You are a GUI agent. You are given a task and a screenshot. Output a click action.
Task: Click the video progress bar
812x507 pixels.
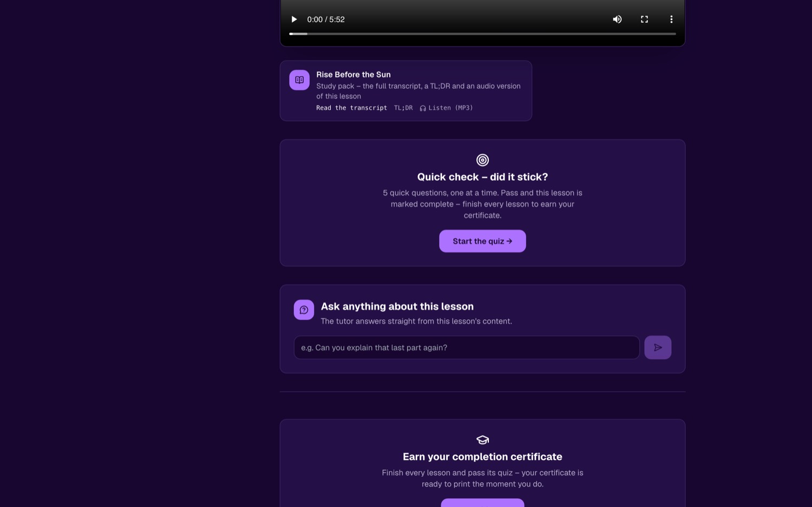482,34
